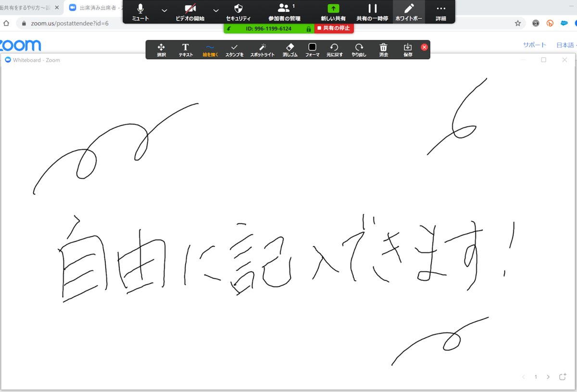Click the browser home button

click(x=6, y=23)
